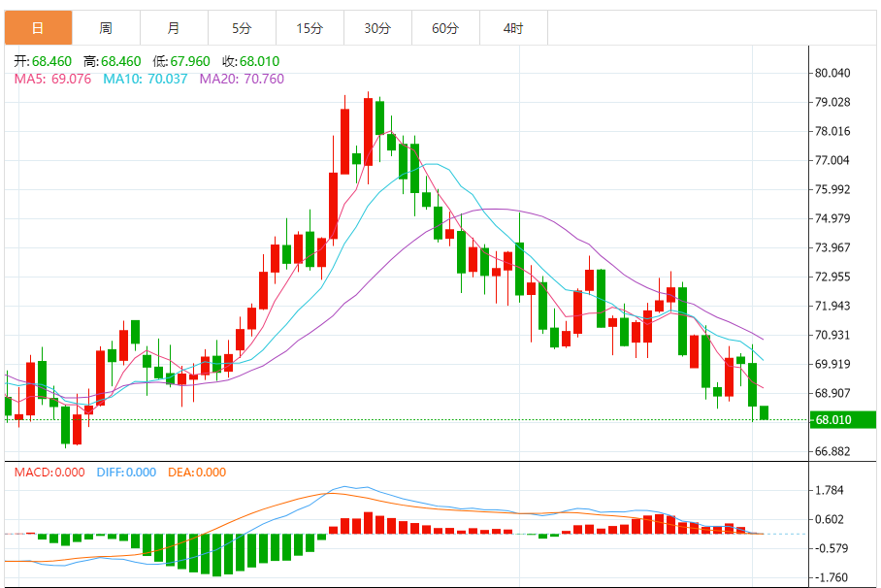Select the 日 daily chart tab
881x588 pixels.
[x=38, y=28]
